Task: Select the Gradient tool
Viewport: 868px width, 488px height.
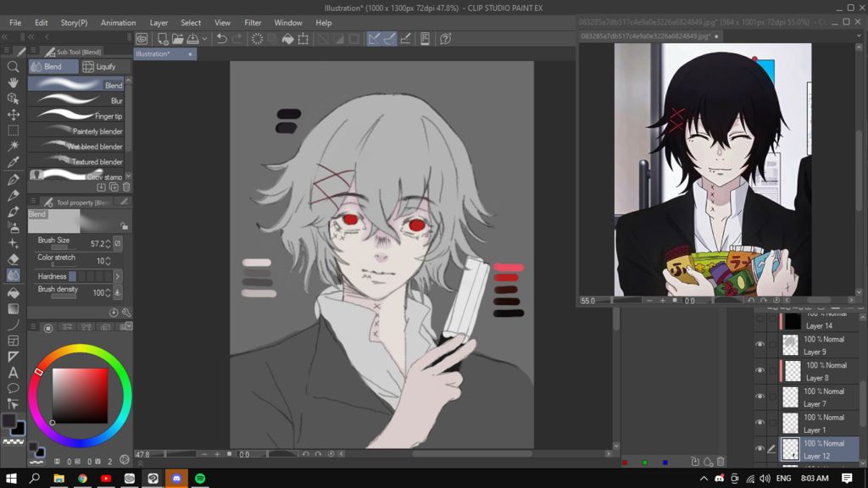Action: pyautogui.click(x=14, y=308)
